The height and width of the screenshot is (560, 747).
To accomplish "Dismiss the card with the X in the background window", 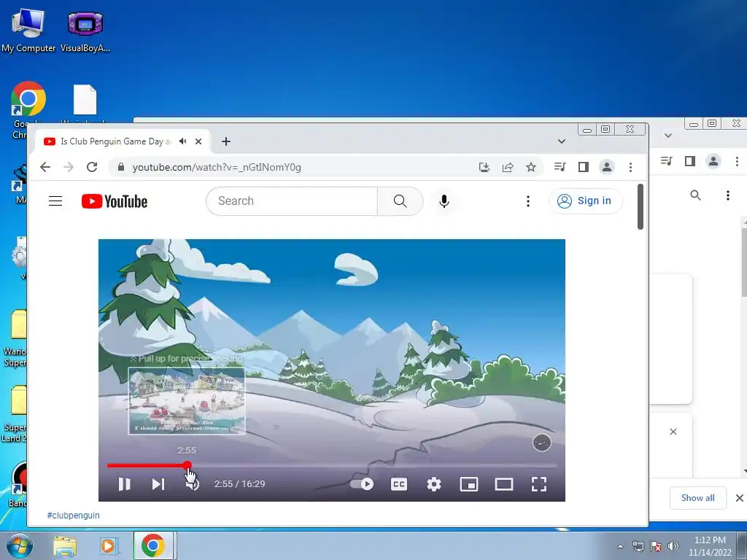I will [673, 432].
